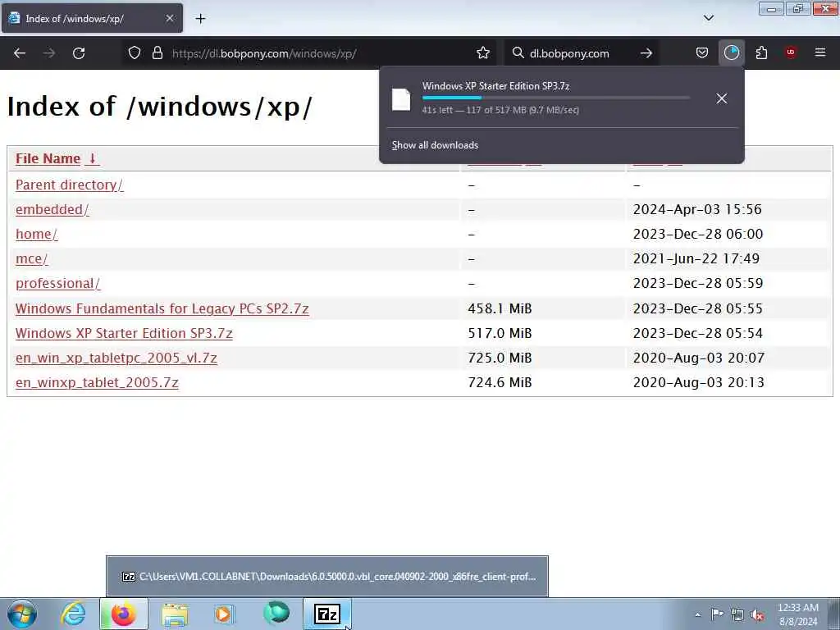Open a new tab with plus button
Screen dimensions: 840x630
click(200, 19)
